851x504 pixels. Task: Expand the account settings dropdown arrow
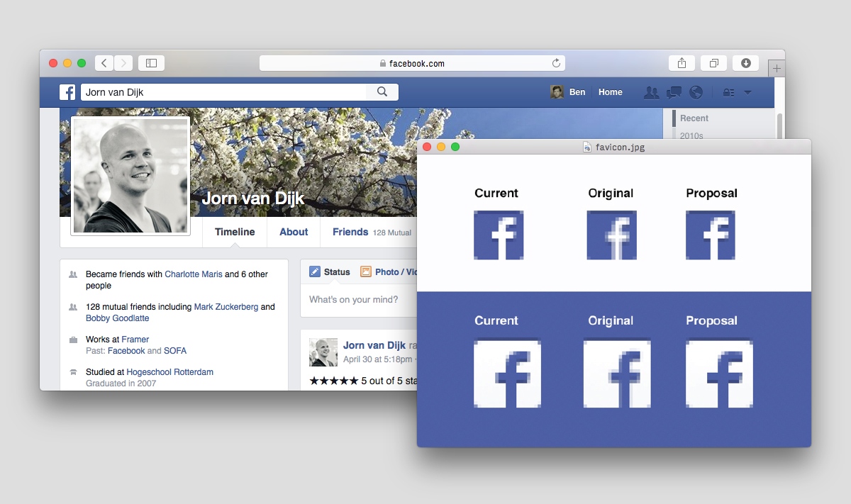pos(747,92)
